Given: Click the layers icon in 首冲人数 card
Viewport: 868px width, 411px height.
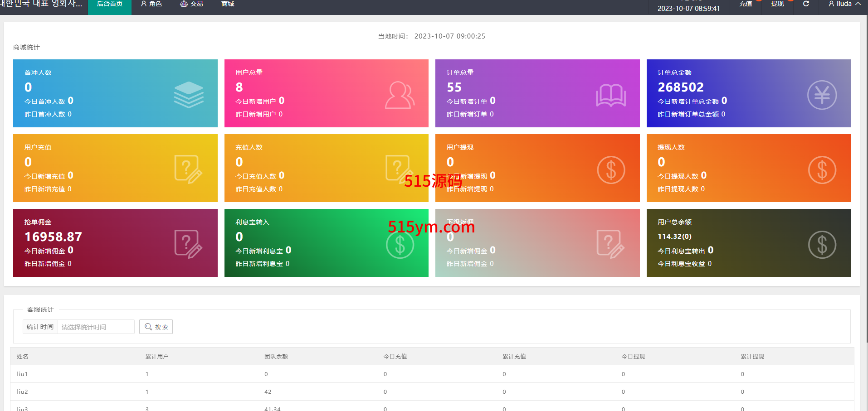Looking at the screenshot, I should (x=189, y=95).
